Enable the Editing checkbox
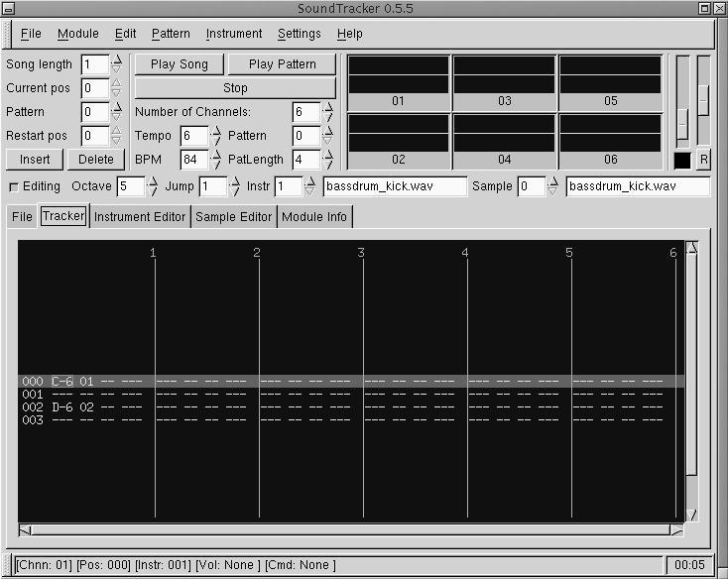The image size is (728, 579). pos(14,186)
